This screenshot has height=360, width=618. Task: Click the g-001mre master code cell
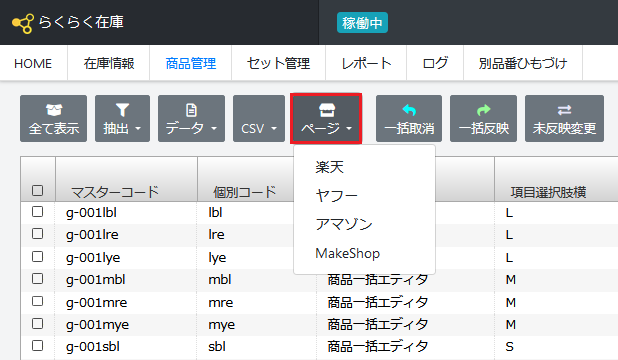(97, 302)
